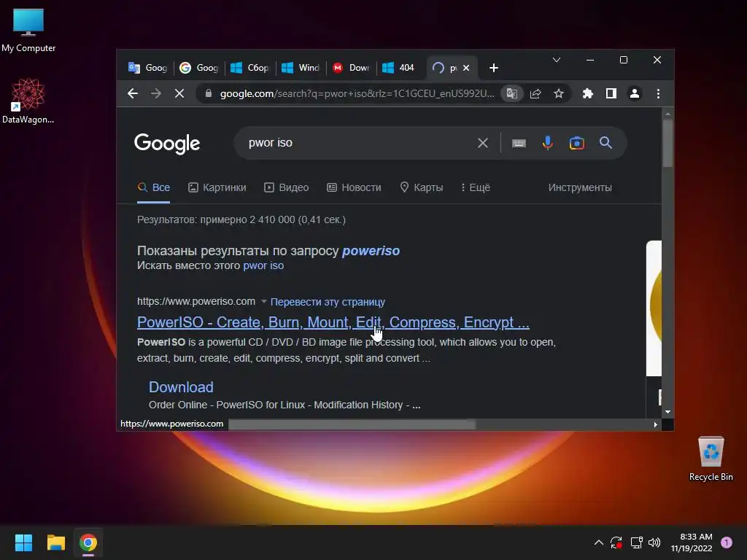The image size is (747, 560).
Task: Switch to second Google tab
Action: point(199,68)
